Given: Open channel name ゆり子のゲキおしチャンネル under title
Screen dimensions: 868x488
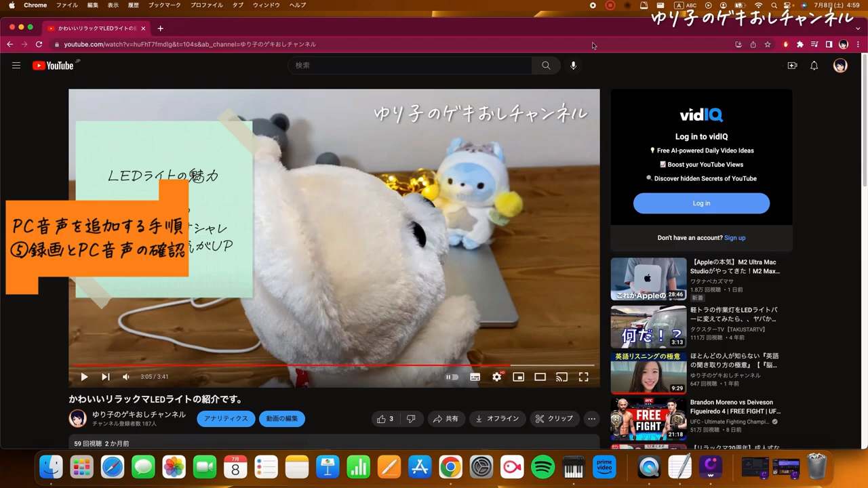Looking at the screenshot, I should 139,414.
